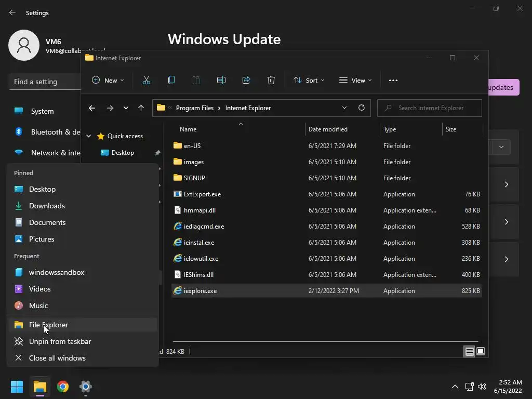Open System in Settings sidebar
This screenshot has height=399, width=532.
[x=43, y=111]
